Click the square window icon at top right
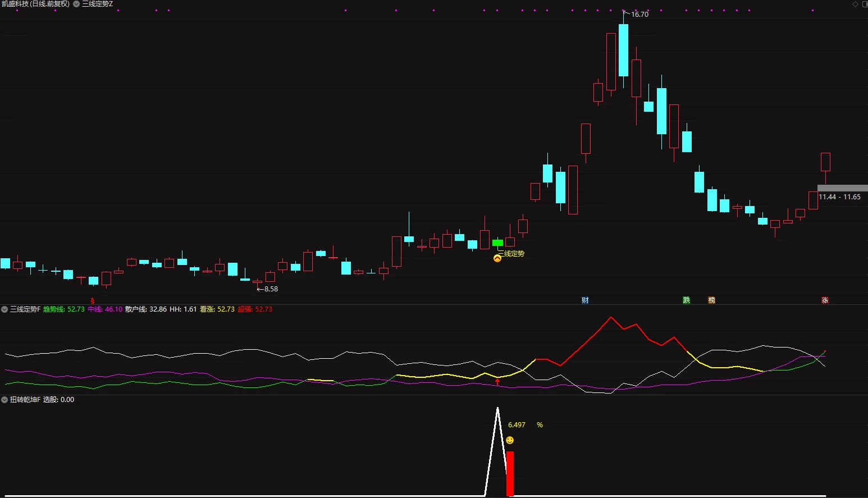The width and height of the screenshot is (868, 498). tap(865, 4)
